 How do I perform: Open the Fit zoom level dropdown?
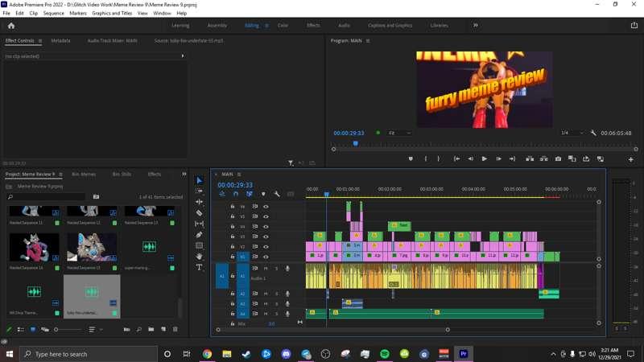(399, 133)
